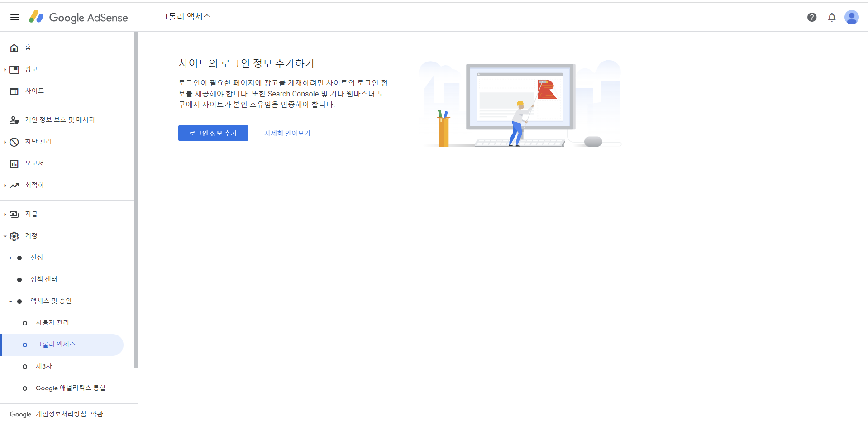Click the 크롤러 액세스 page title
This screenshot has width=868, height=426.
pos(186,17)
